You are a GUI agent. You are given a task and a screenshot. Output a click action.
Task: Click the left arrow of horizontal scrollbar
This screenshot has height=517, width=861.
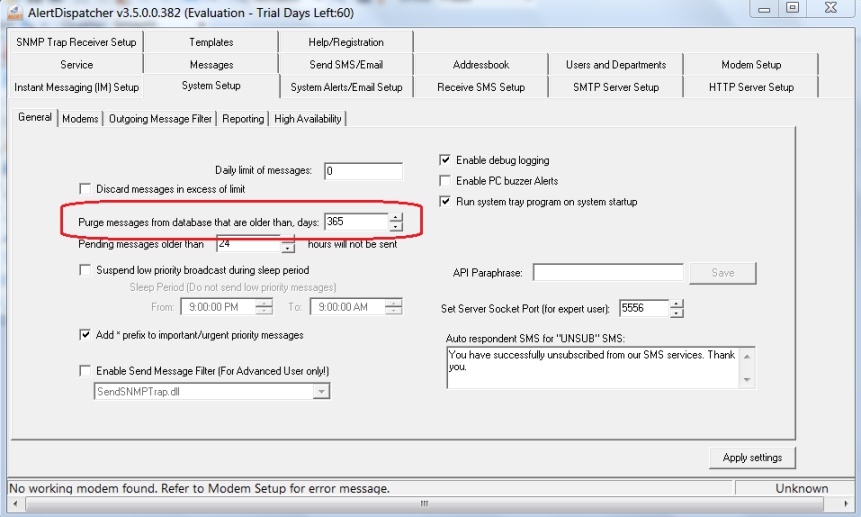pyautogui.click(x=15, y=504)
